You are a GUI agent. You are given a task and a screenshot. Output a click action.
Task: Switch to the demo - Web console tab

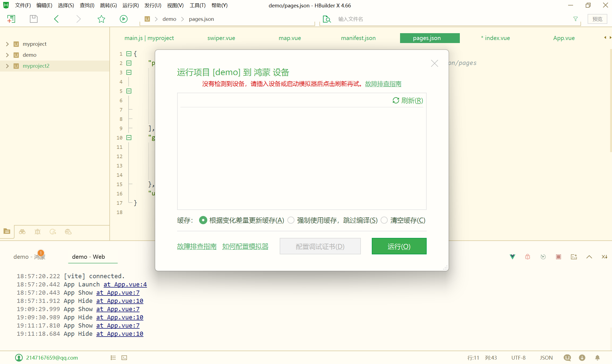[88, 257]
